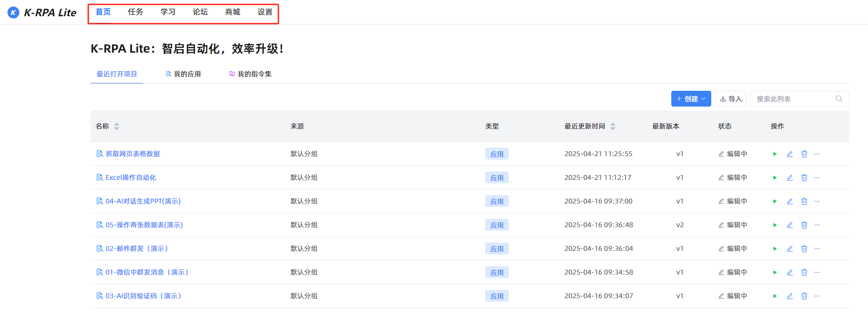The image size is (868, 332).
Task: Open project 02-邮件群发（演示）
Action: 138,249
